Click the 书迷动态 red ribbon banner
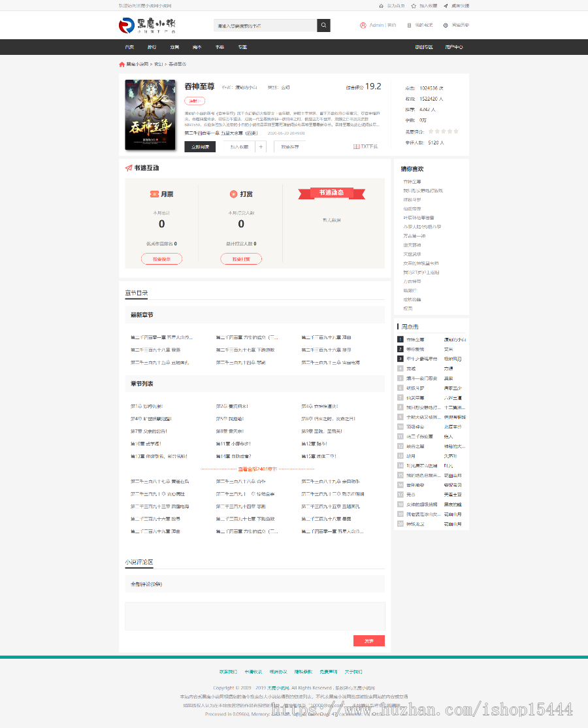This screenshot has height=728, width=588. click(x=331, y=193)
